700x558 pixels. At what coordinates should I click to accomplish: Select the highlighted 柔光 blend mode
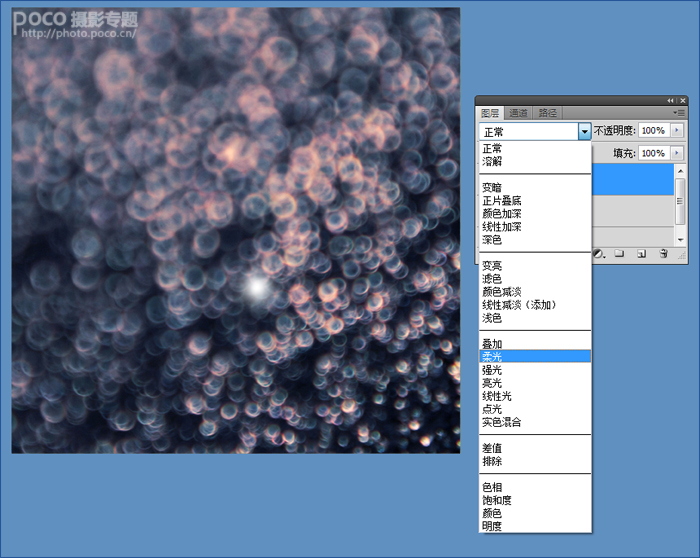coord(535,356)
